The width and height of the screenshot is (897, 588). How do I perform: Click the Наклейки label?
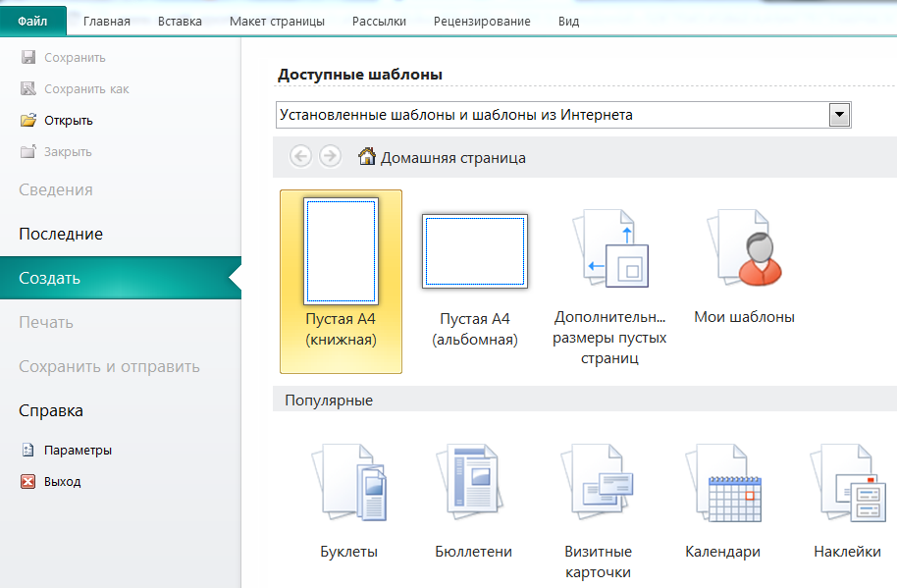pyautogui.click(x=847, y=551)
